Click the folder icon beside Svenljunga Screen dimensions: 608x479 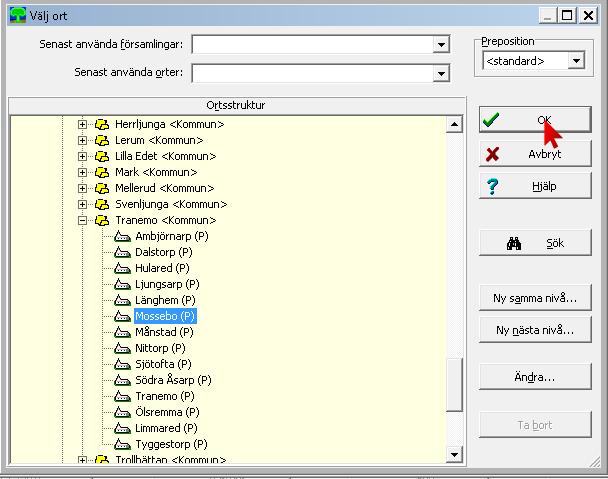(x=102, y=204)
